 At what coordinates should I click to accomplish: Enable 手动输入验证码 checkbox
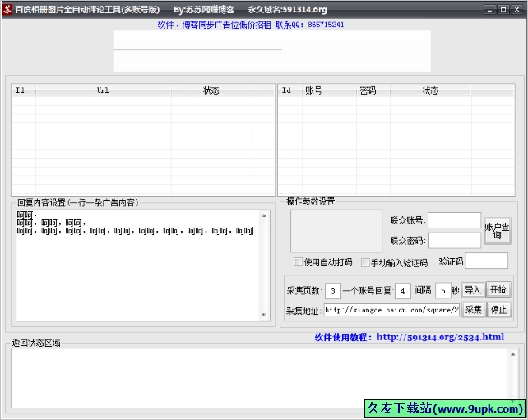click(x=365, y=262)
